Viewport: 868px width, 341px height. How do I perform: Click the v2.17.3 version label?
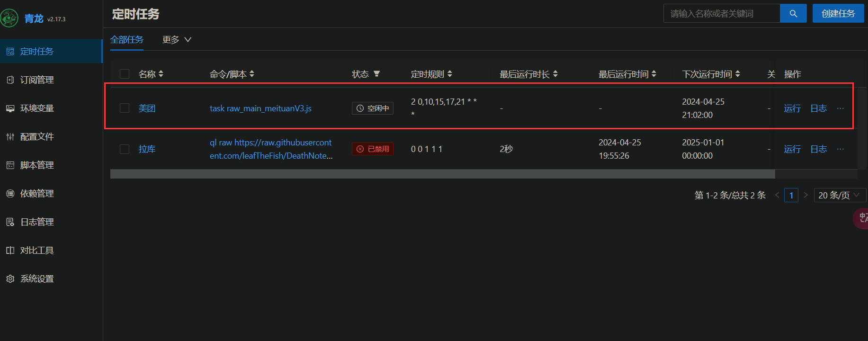56,19
